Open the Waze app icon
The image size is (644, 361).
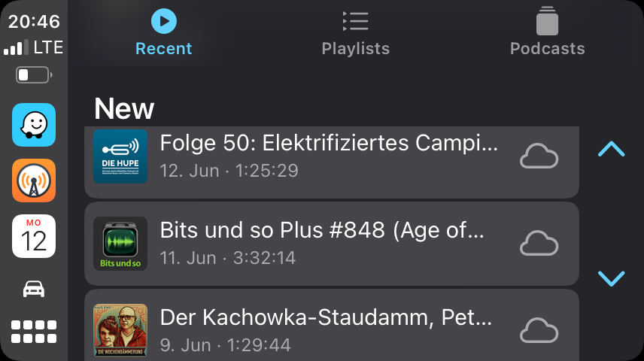coord(34,125)
